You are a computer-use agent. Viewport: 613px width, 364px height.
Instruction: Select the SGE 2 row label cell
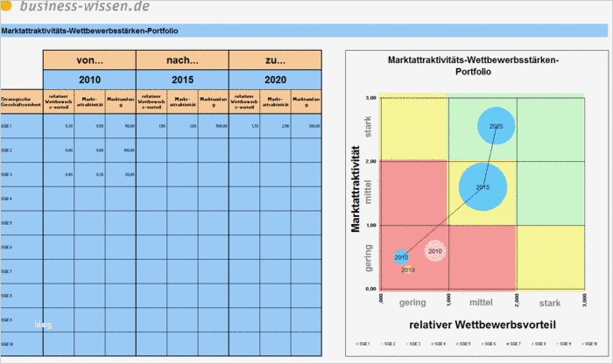[x=22, y=150]
